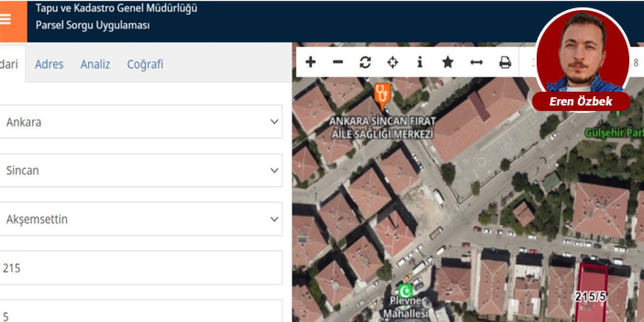Click the block number field containing 215
This screenshot has height=322, width=644.
coord(141,268)
